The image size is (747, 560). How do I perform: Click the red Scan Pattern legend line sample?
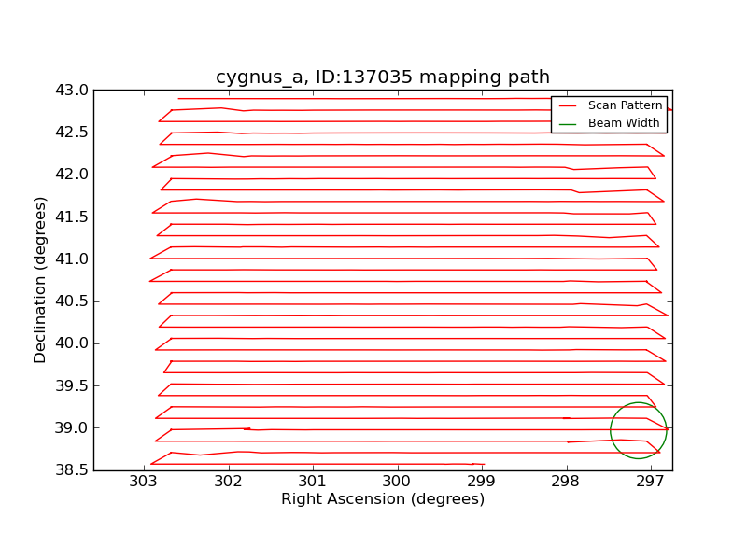(568, 105)
